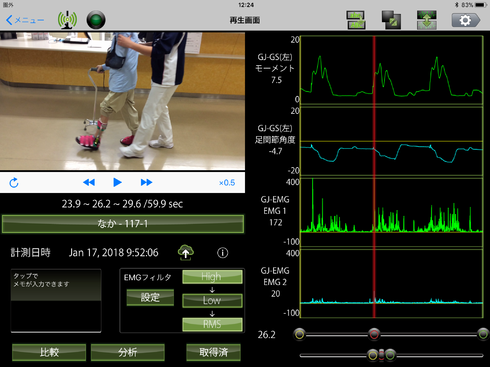Tap the gait video preview

[x=122, y=101]
